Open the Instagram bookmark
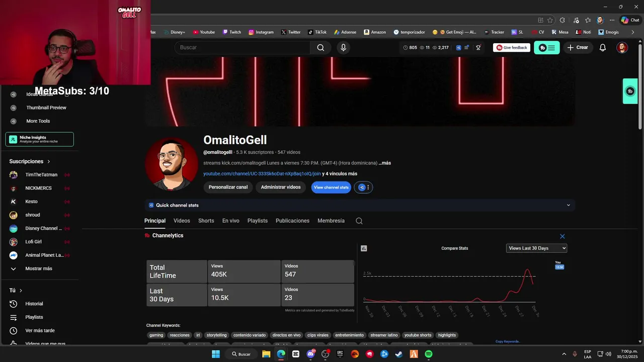Image resolution: width=644 pixels, height=362 pixels. (261, 32)
